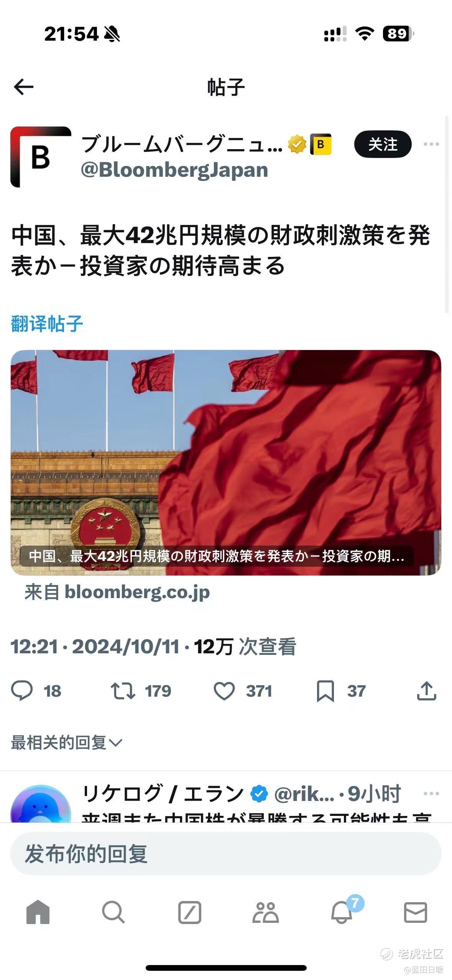The width and height of the screenshot is (452, 980).
Task: Like the post with the heart icon
Action: click(x=224, y=691)
